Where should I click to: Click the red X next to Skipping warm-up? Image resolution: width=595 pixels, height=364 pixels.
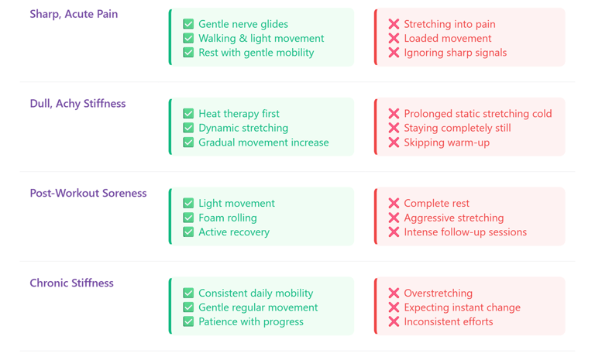(394, 143)
